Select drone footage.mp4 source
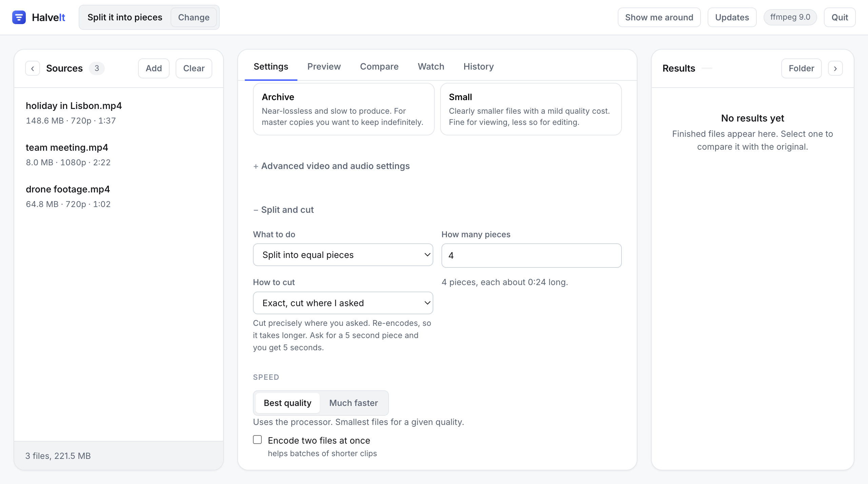 [x=119, y=197]
